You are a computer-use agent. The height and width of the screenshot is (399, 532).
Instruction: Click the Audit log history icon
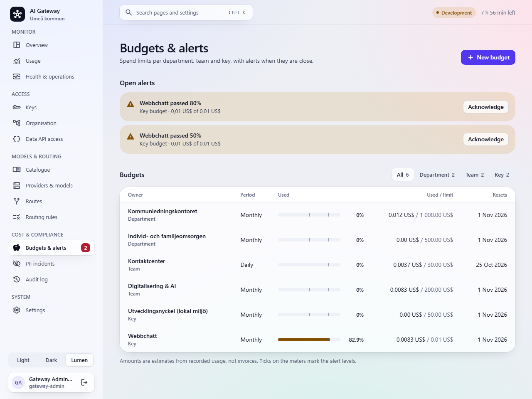pyautogui.click(x=17, y=279)
